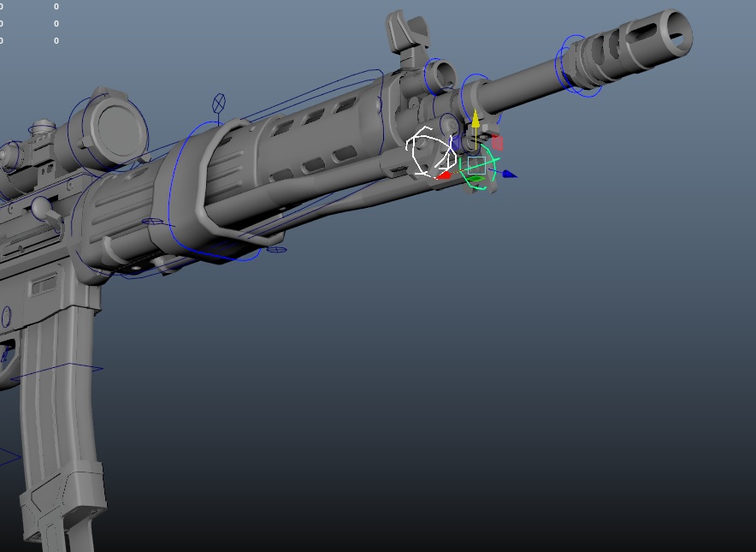The width and height of the screenshot is (756, 552).
Task: Click the top-left HUD zero value
Action: (x=56, y=4)
